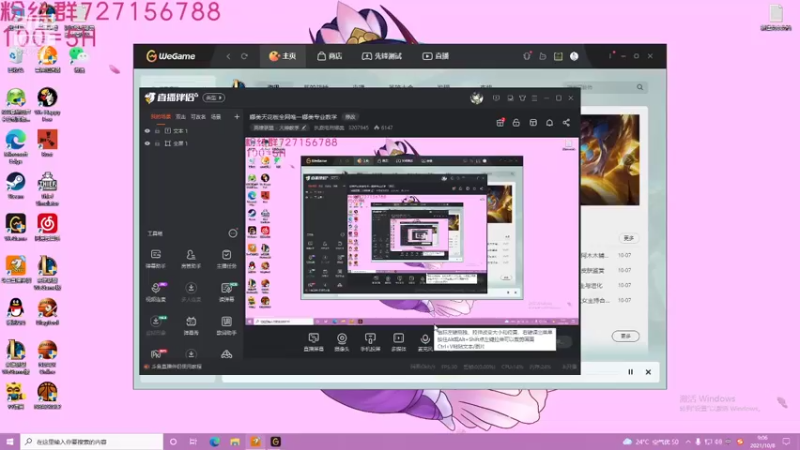Switch to the WeGame 直播 tab
The image size is (800, 450).
point(435,56)
